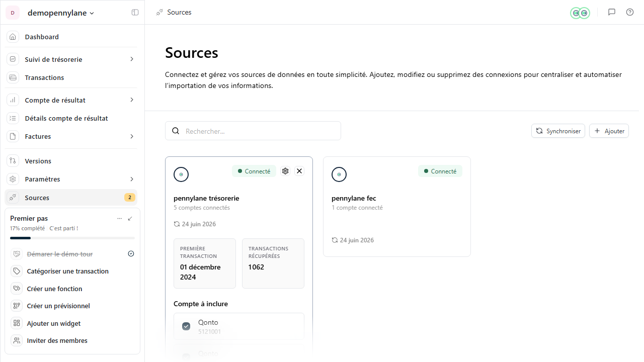Click the 01 décembre 2024 date value
The width and height of the screenshot is (644, 362).
(x=200, y=272)
